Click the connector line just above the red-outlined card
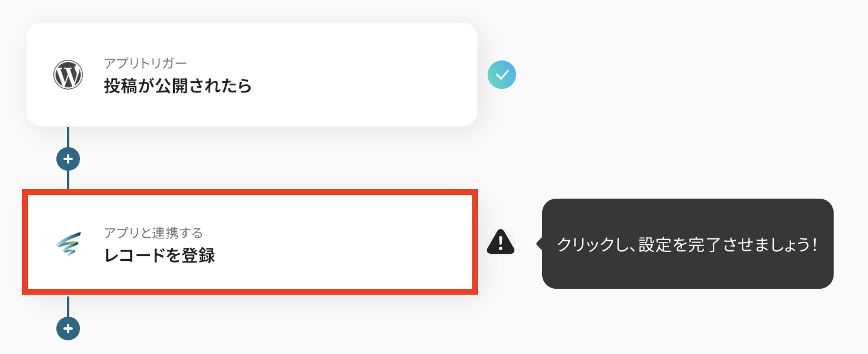This screenshot has width=868, height=354. coord(68,180)
